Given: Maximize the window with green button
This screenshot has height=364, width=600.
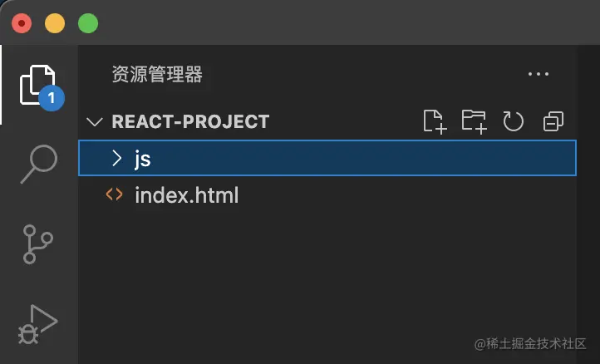Looking at the screenshot, I should point(87,23).
